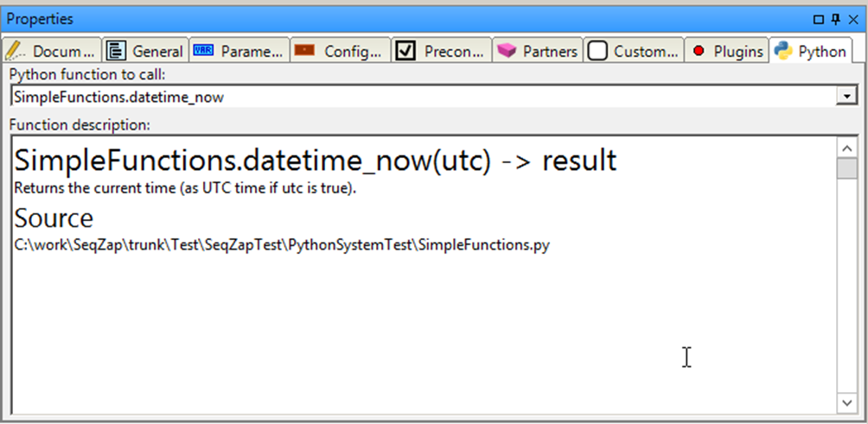
Task: Click the Preconditions tab checkmark icon
Action: point(406,51)
